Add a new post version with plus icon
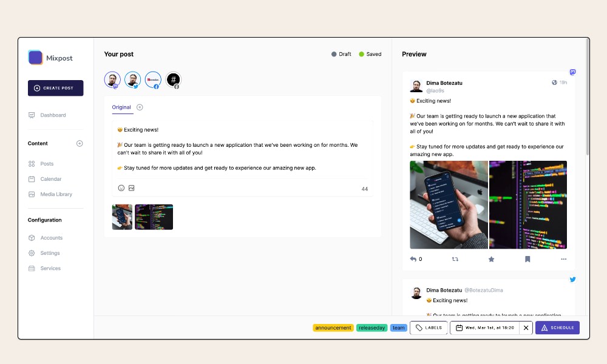This screenshot has width=607, height=364. pyautogui.click(x=139, y=107)
